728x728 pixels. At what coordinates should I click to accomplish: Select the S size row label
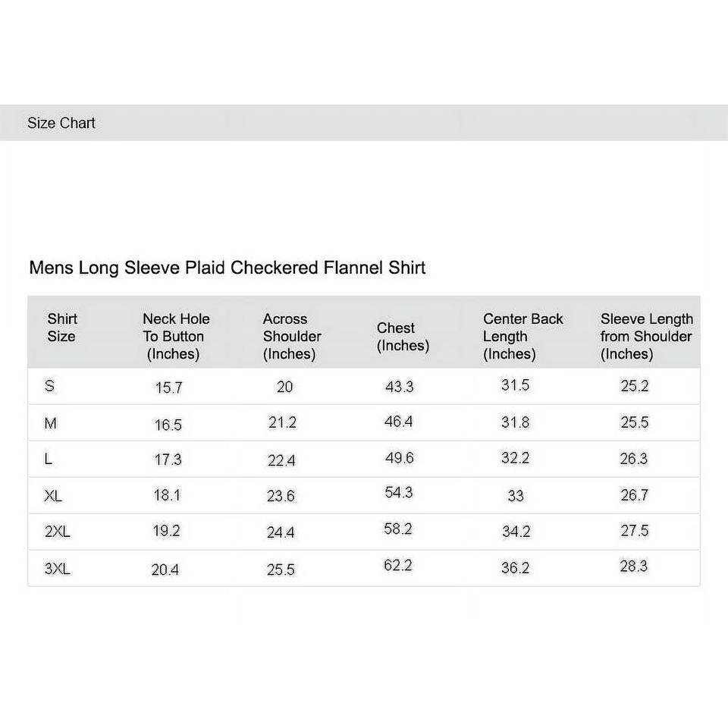click(x=50, y=386)
